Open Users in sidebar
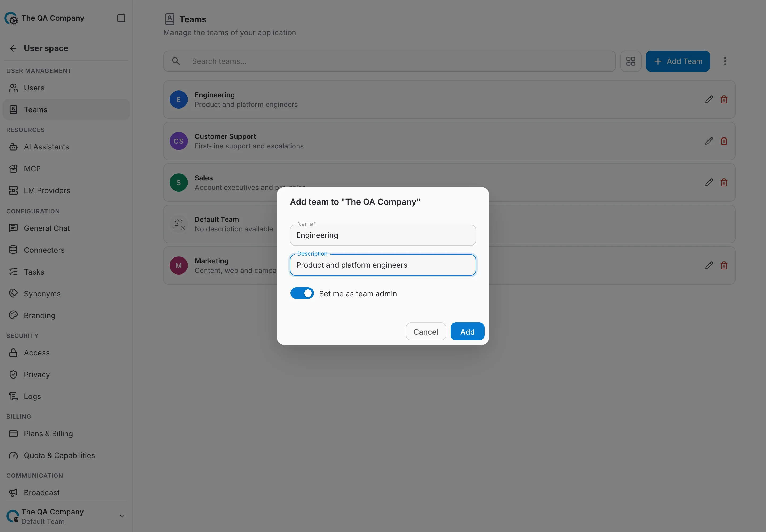Image resolution: width=766 pixels, height=532 pixels. click(x=66, y=88)
